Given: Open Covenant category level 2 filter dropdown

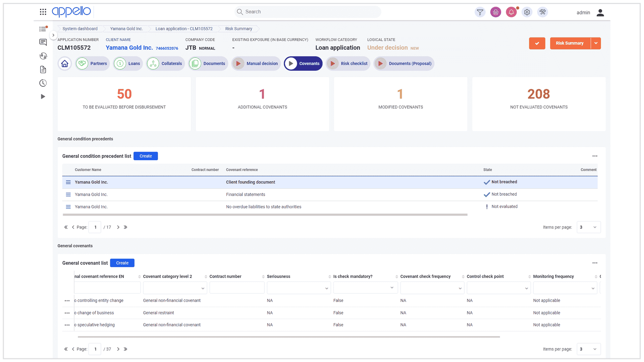Looking at the screenshot, I should 175,288.
